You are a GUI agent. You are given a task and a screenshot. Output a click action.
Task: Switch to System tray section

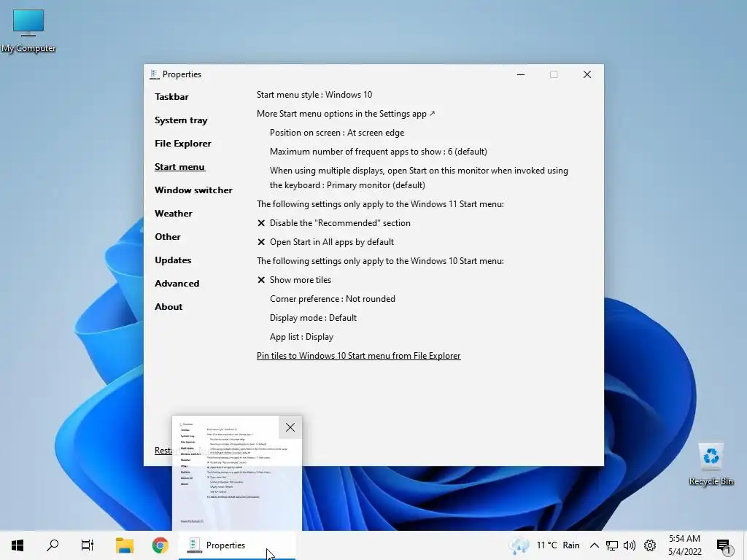tap(181, 120)
